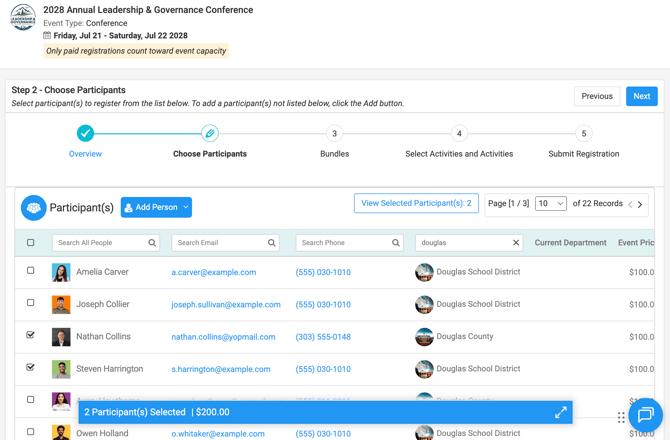This screenshot has width=670, height=440.
Task: Go to the next page of records
Action: coord(640,204)
